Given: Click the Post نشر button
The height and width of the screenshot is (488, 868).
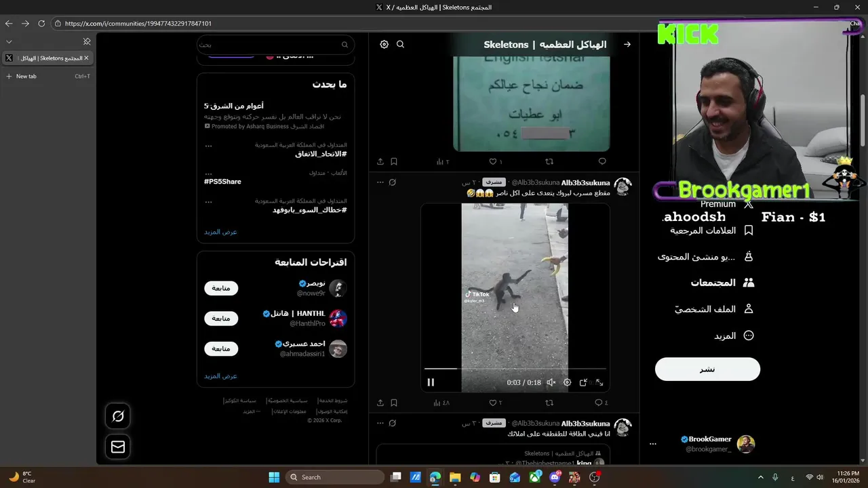Looking at the screenshot, I should coord(707,369).
